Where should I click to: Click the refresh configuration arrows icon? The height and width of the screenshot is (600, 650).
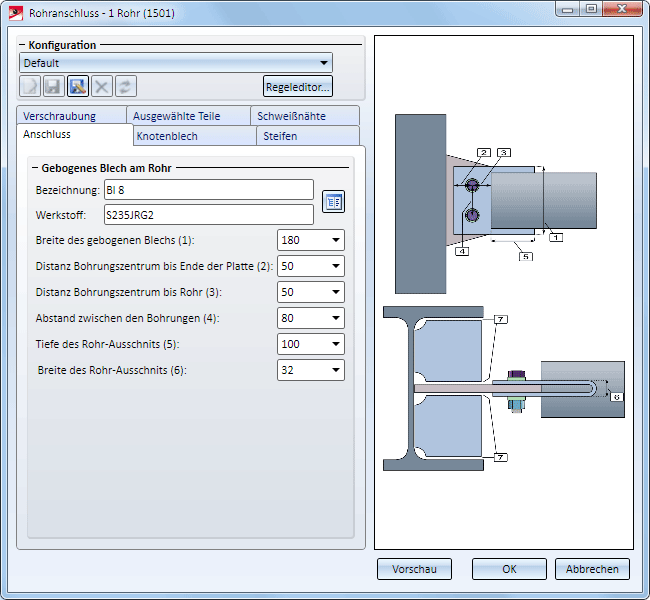126,87
